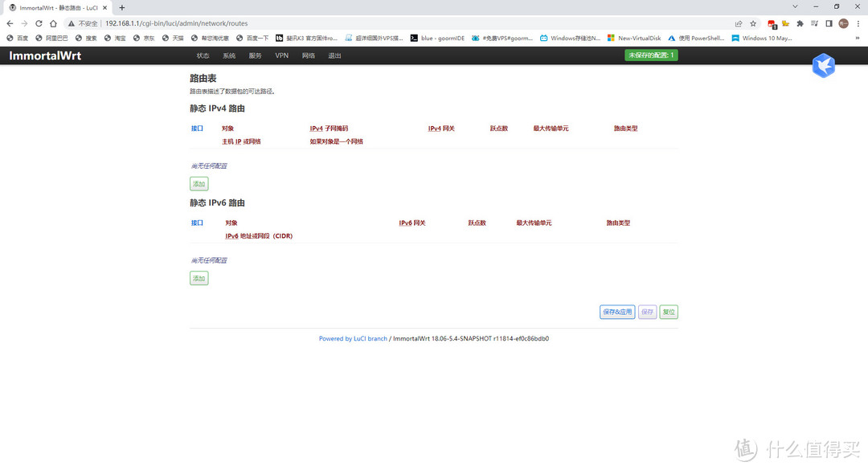Click the browser back arrow
This screenshot has width=868, height=470.
click(x=9, y=23)
